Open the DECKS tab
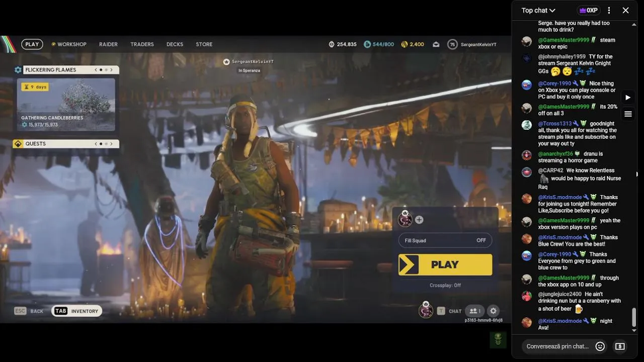This screenshot has height=362, width=644. point(175,44)
